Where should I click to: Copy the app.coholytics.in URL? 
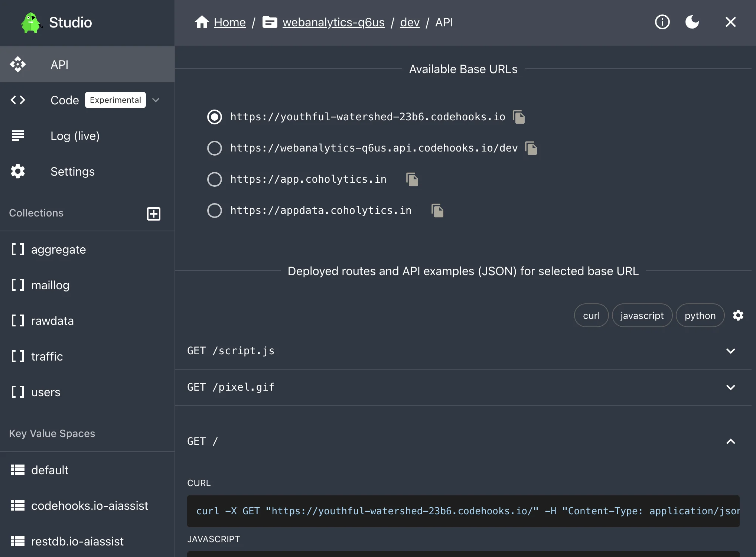412,179
